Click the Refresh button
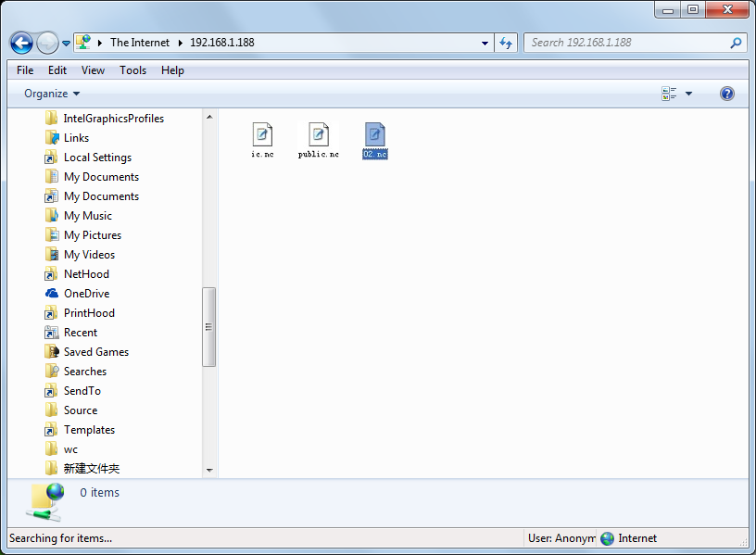Screen dimensions: 756x555 506,43
